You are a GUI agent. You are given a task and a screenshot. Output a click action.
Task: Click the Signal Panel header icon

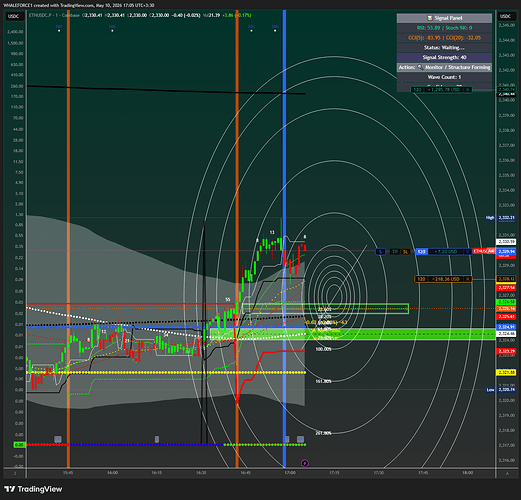(x=430, y=18)
